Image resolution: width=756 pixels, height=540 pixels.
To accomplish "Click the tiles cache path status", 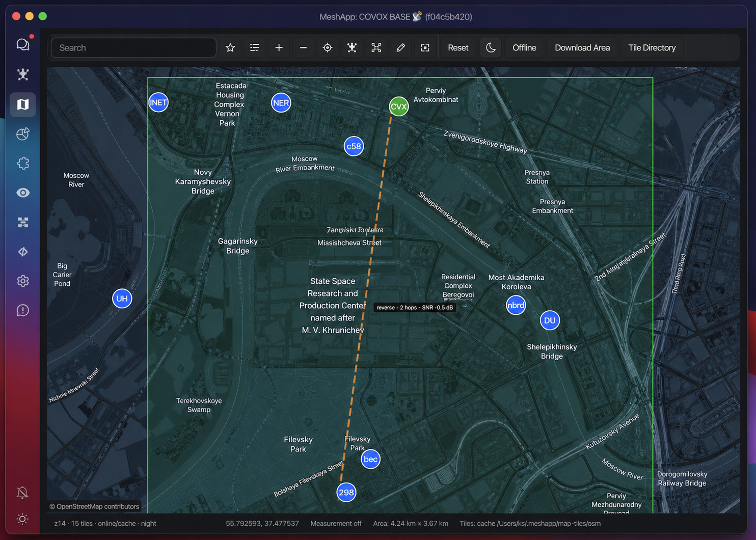I will [530, 523].
